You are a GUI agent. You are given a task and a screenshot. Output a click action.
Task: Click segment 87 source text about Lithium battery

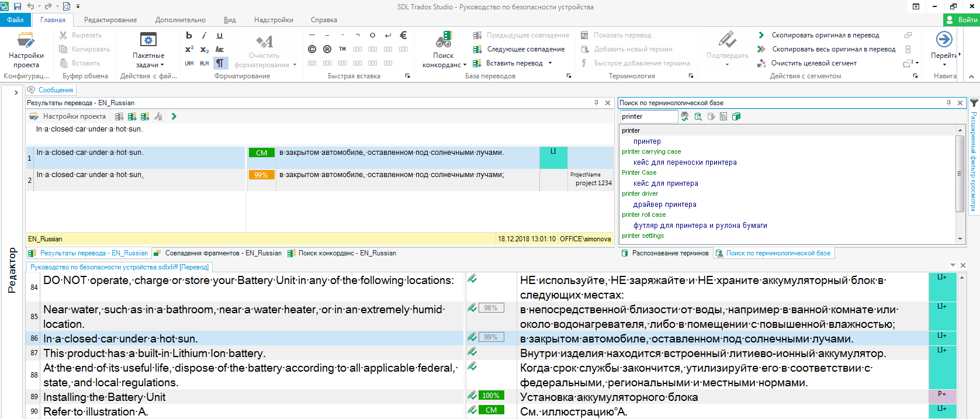tap(154, 354)
